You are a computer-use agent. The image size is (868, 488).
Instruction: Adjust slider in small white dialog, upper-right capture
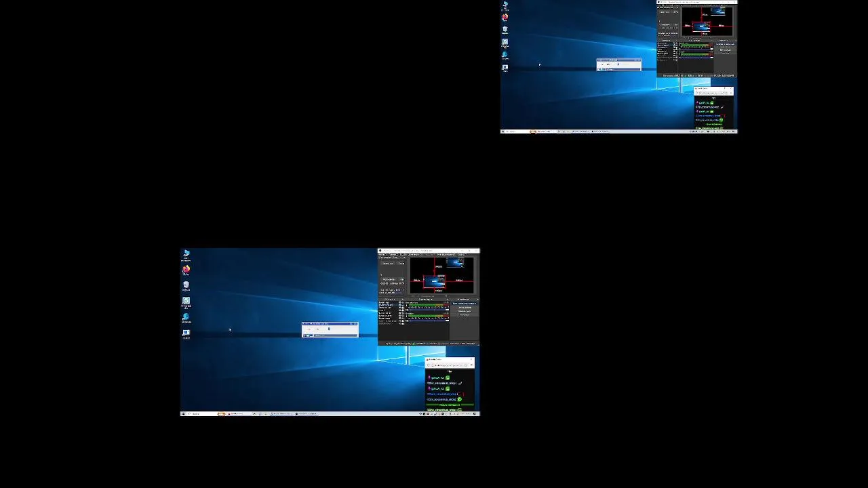(618, 64)
